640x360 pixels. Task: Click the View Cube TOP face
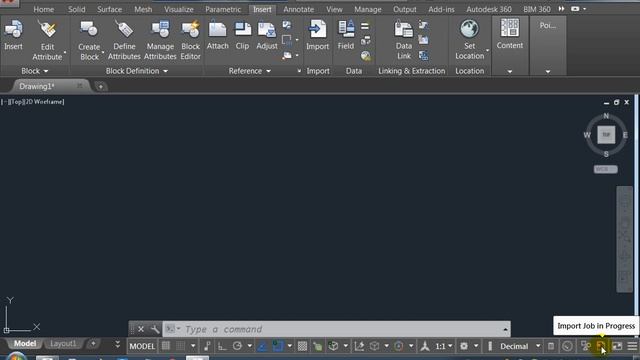(606, 135)
